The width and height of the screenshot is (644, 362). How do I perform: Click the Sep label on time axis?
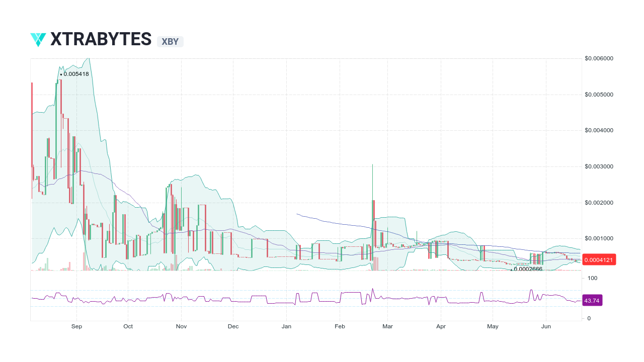coord(76,326)
